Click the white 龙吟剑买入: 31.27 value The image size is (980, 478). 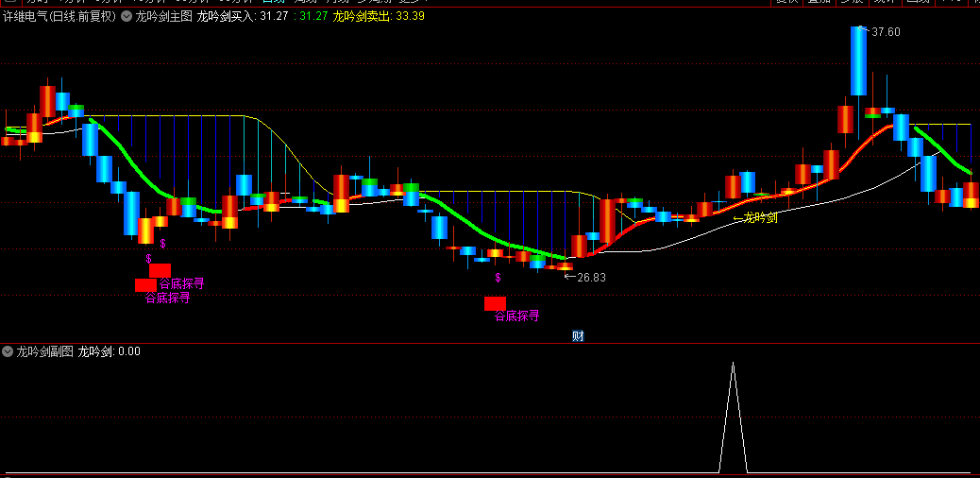(x=244, y=17)
